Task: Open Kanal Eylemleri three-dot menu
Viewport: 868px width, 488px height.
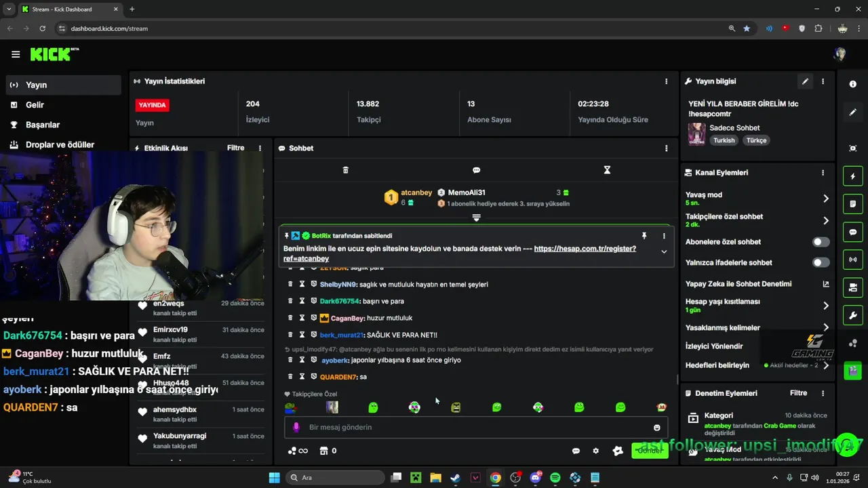Action: pos(823,173)
